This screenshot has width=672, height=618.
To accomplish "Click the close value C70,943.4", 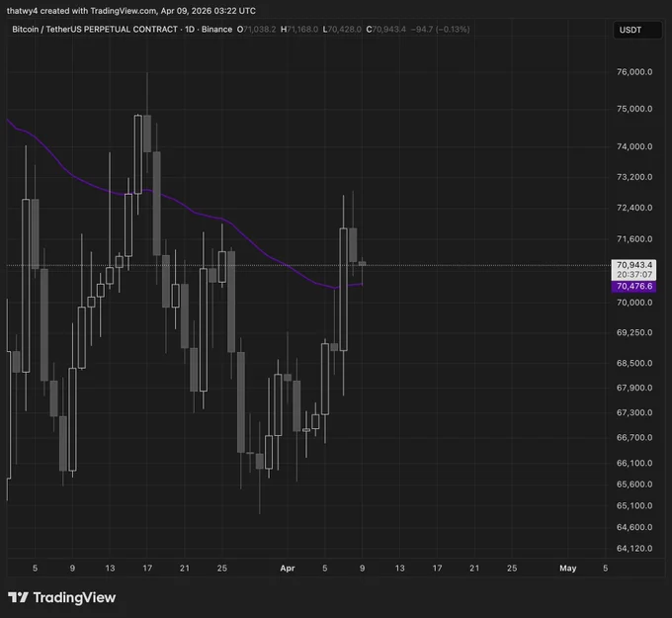I will pos(385,29).
